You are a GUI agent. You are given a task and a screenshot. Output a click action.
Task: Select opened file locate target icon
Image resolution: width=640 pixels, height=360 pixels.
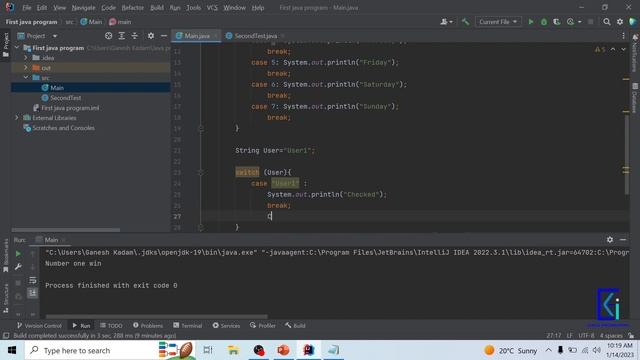pos(108,36)
